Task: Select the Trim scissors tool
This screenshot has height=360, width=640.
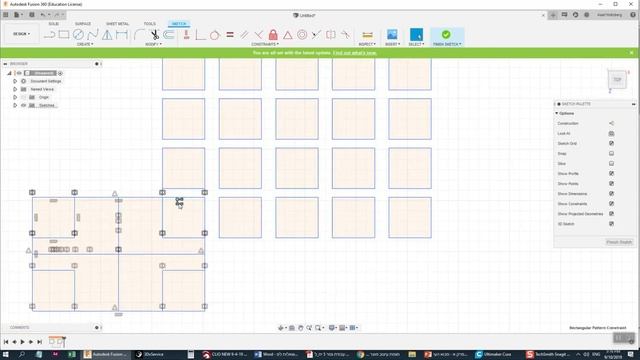Action: click(x=154, y=35)
